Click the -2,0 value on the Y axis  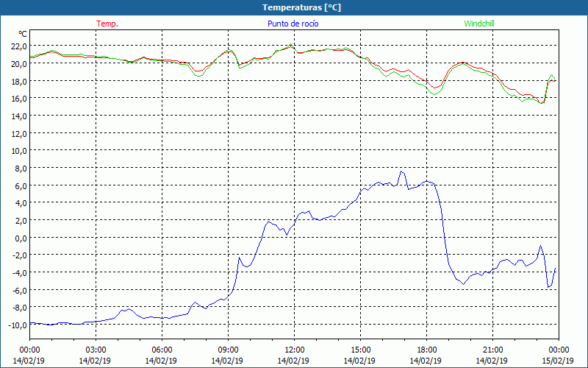(x=20, y=255)
